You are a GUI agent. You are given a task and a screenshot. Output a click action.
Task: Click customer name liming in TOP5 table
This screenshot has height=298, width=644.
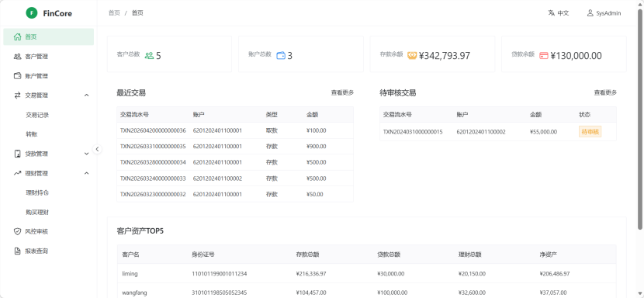[130, 273]
